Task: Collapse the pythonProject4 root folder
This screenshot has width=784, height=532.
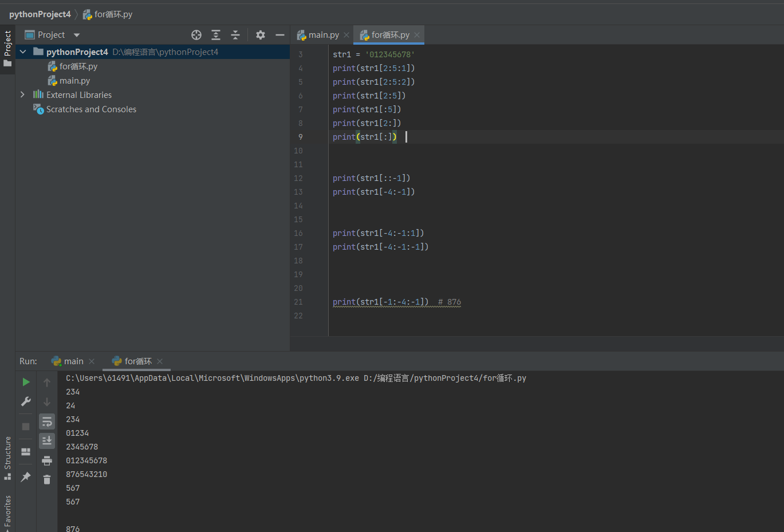Action: coord(23,52)
